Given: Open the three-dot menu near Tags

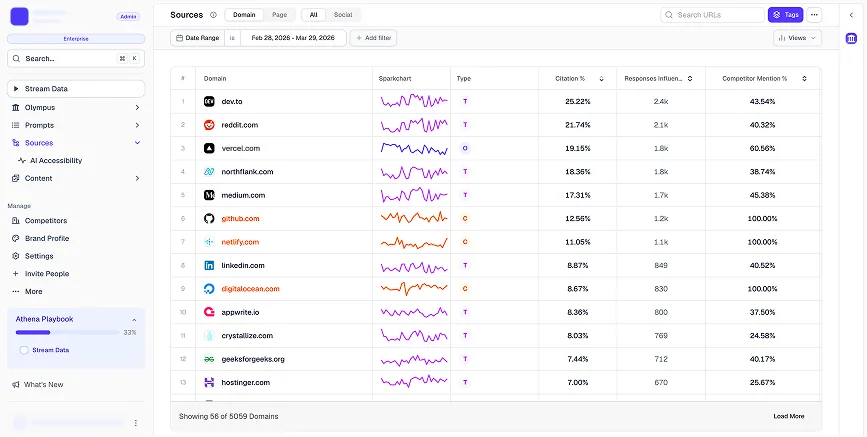Looking at the screenshot, I should point(814,15).
